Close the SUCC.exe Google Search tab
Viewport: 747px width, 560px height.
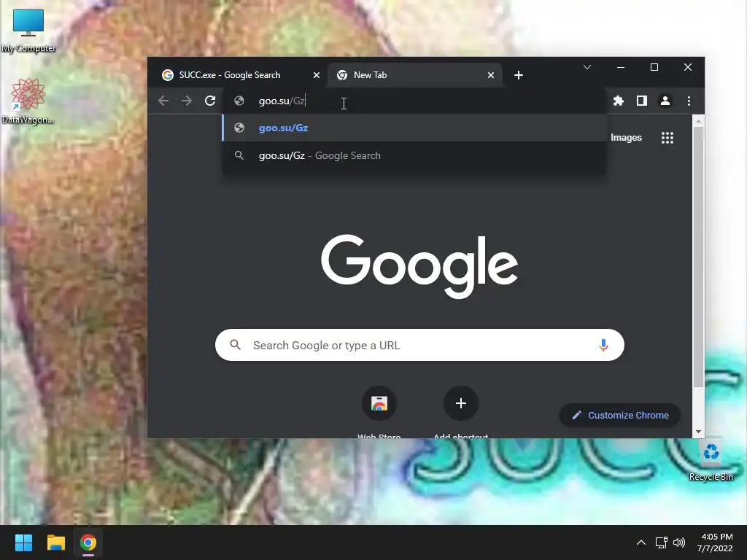(317, 75)
